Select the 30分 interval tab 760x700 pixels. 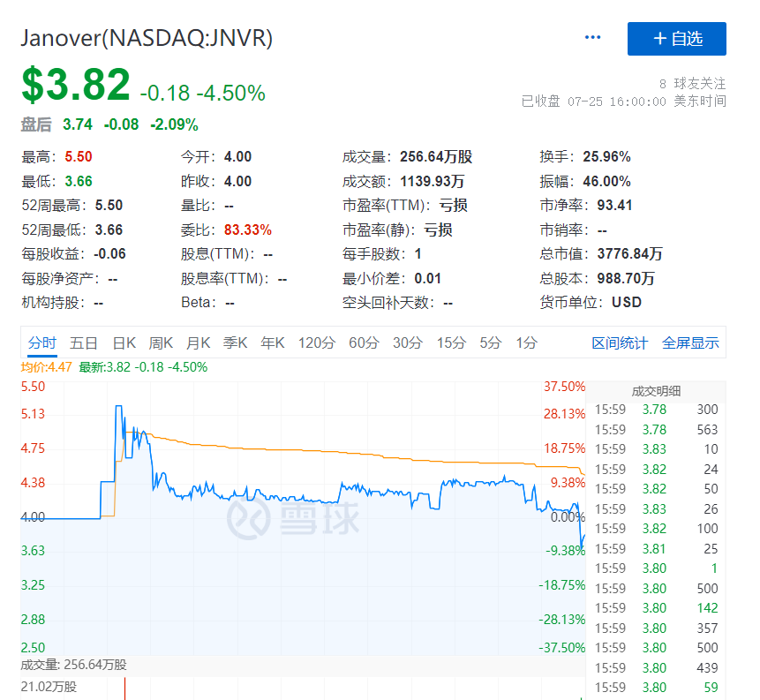(408, 343)
